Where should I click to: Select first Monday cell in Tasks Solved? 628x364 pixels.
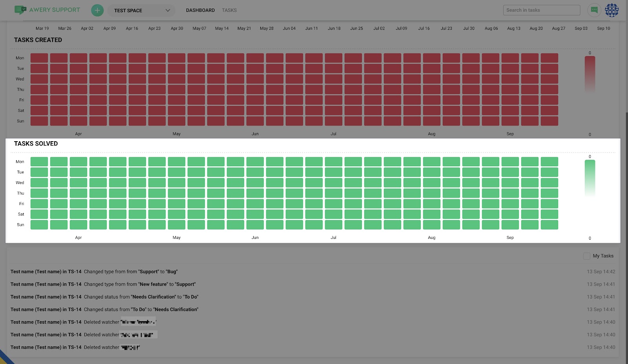tap(39, 162)
